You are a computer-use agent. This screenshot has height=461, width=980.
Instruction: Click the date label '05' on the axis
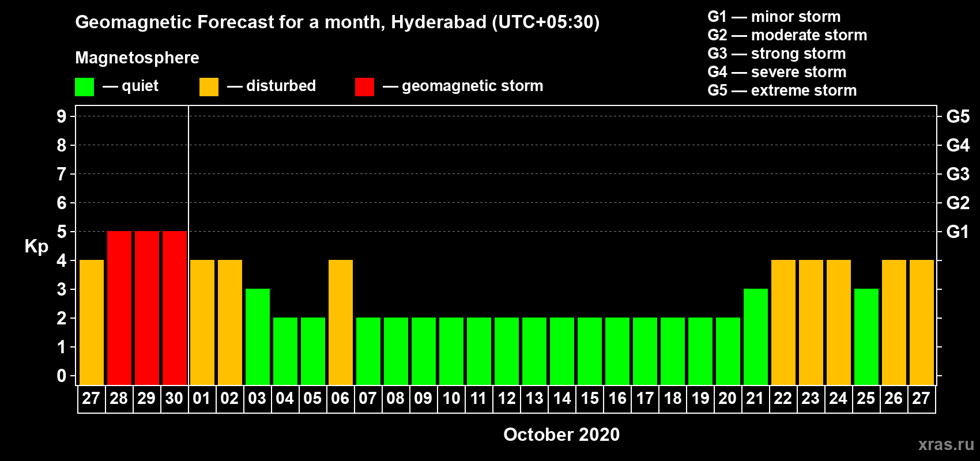[x=312, y=399]
